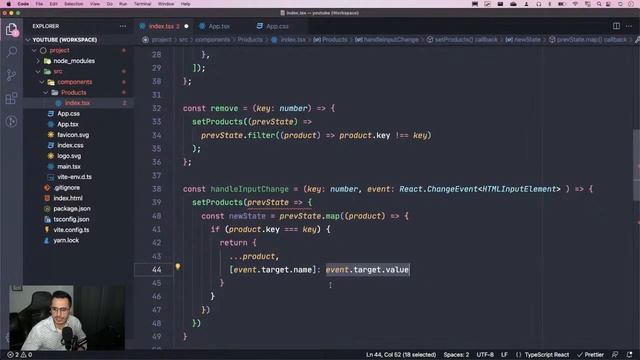
Task: Open App.tsx from the file tree
Action: coord(78,124)
